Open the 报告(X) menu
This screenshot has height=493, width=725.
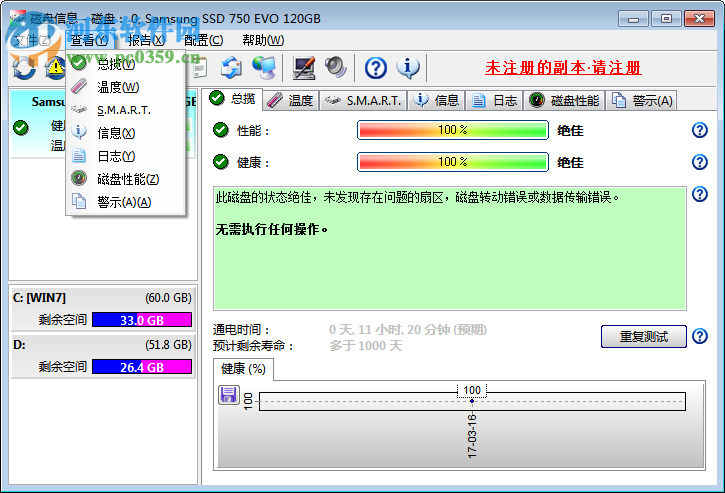(x=146, y=40)
